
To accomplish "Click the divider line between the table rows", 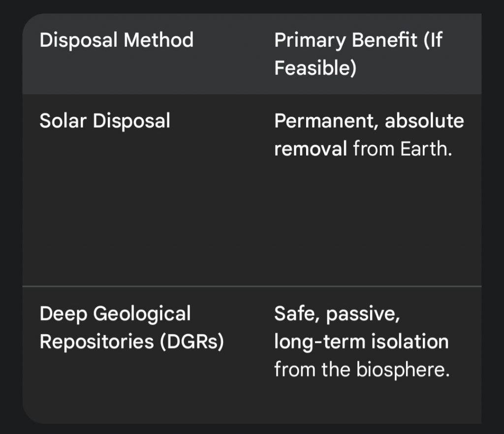I will click(252, 286).
